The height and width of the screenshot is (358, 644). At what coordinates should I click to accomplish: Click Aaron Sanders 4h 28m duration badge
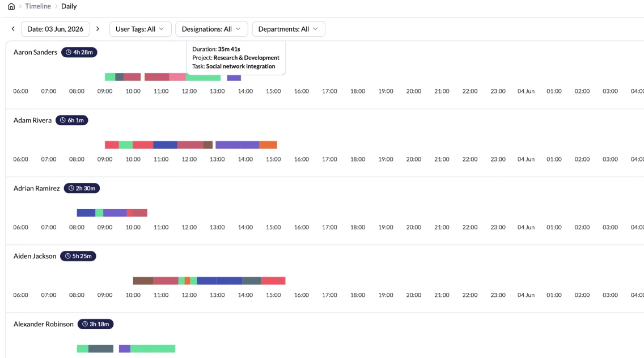pos(79,52)
